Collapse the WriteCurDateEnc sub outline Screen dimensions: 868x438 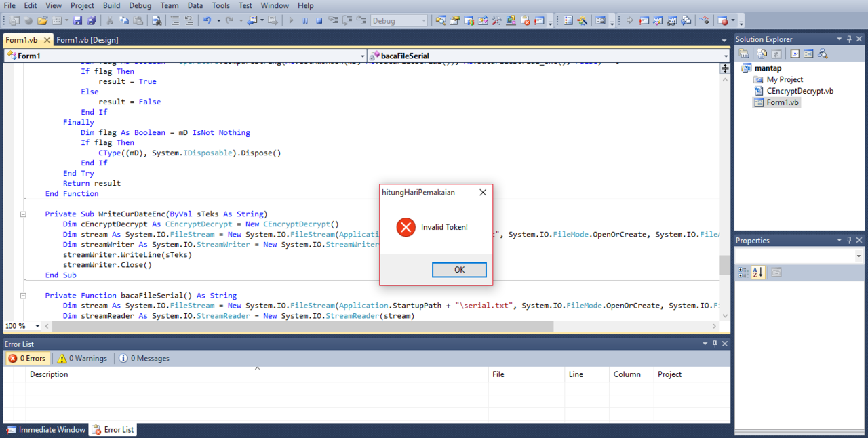23,214
